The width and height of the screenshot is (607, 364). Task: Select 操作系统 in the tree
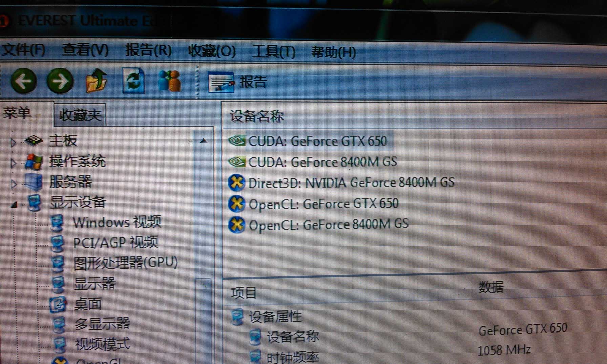(78, 161)
